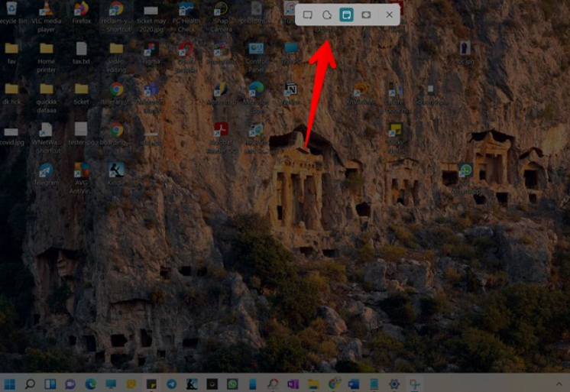
Task: Choose Window snip mode in snipping toolbar
Action: pos(346,15)
